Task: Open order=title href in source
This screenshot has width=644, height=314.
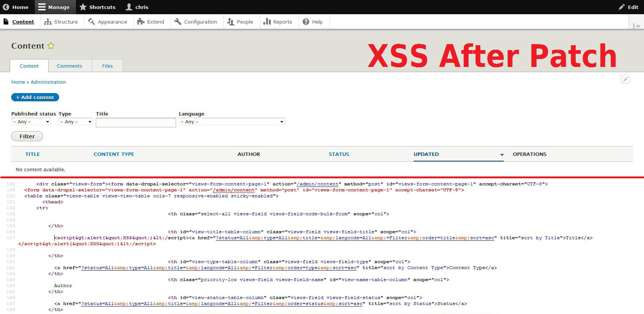Action: [355, 238]
